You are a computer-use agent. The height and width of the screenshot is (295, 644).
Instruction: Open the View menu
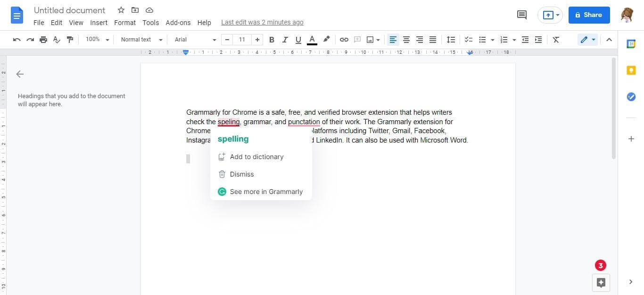(x=76, y=23)
